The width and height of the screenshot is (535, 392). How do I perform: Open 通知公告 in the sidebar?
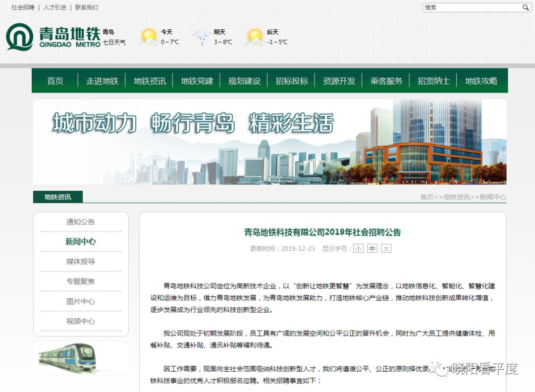tap(80, 222)
